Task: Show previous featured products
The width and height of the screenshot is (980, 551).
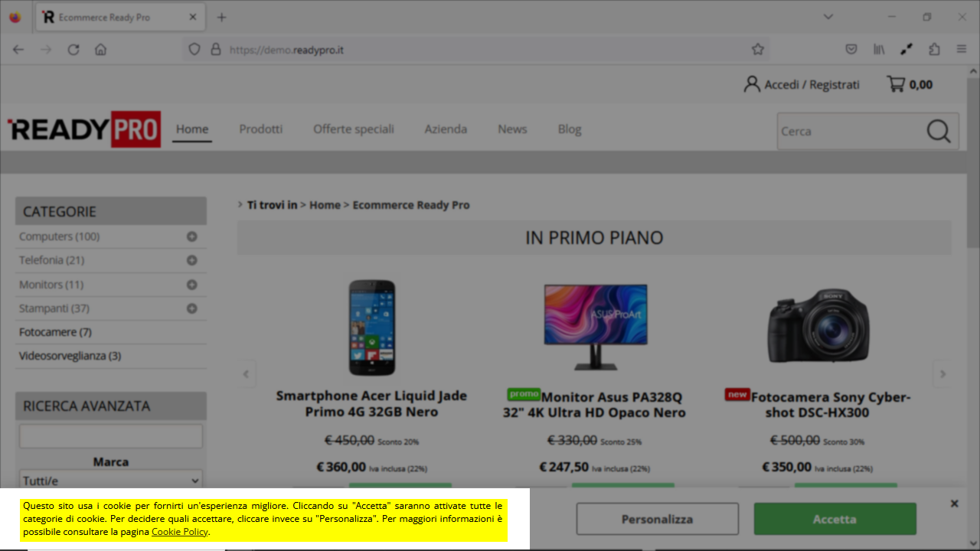Action: click(x=246, y=374)
